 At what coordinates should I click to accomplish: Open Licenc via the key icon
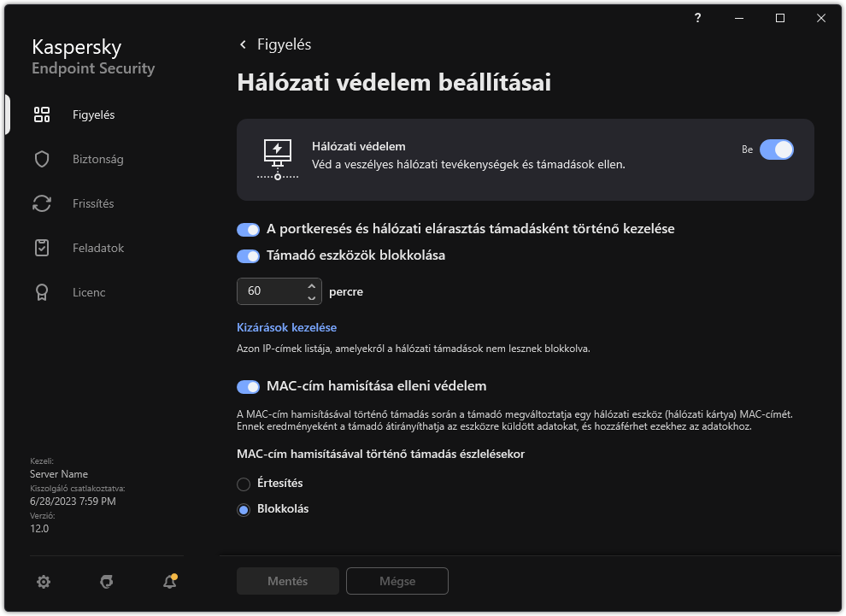coord(41,291)
